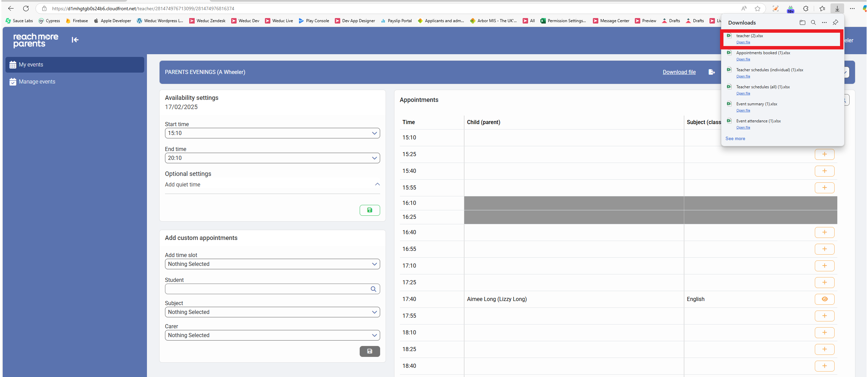868x377 pixels.
Task: Open the Start time 15:10 dropdown
Action: point(272,133)
